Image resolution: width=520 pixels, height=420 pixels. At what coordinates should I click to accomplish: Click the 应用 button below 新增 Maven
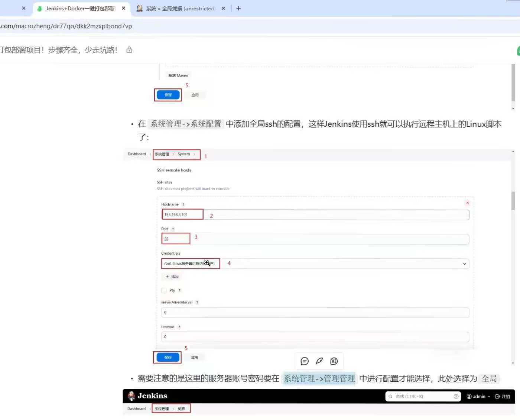click(x=195, y=95)
